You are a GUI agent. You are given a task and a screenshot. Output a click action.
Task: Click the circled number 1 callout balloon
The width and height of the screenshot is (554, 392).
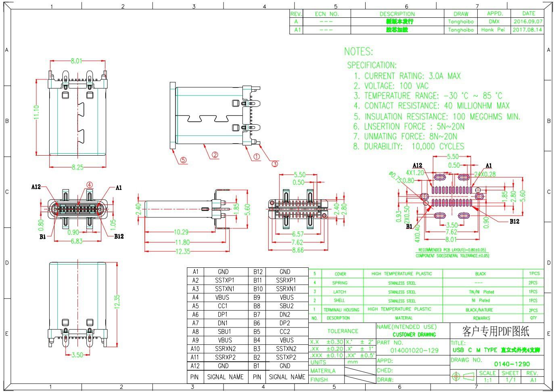click(x=257, y=157)
